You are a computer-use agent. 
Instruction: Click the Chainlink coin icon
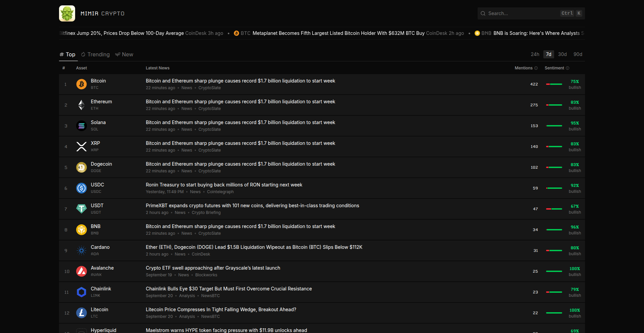[82, 292]
